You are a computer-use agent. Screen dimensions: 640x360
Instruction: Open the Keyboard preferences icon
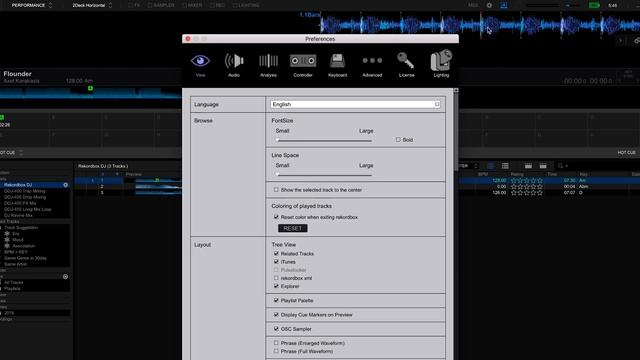tap(337, 61)
